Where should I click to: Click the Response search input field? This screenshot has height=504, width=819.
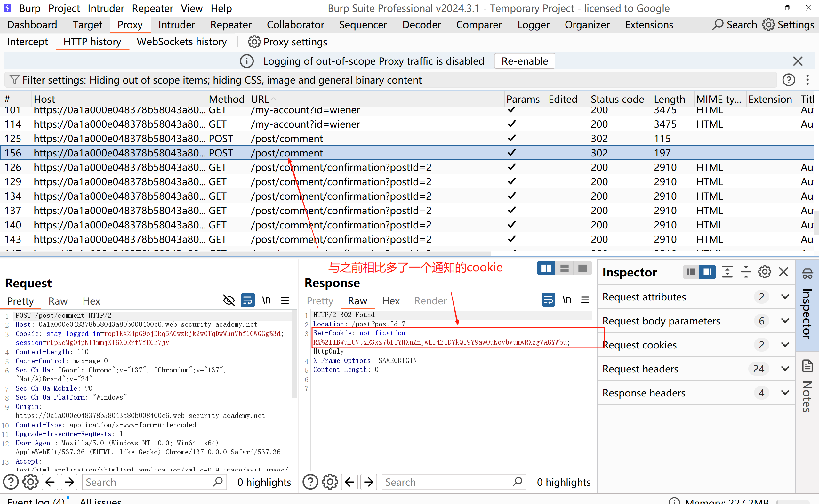[447, 482]
